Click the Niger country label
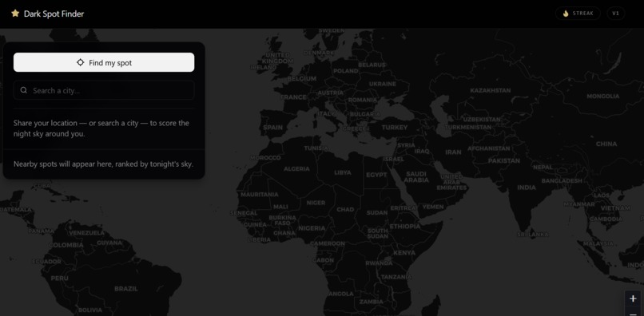 tap(316, 203)
